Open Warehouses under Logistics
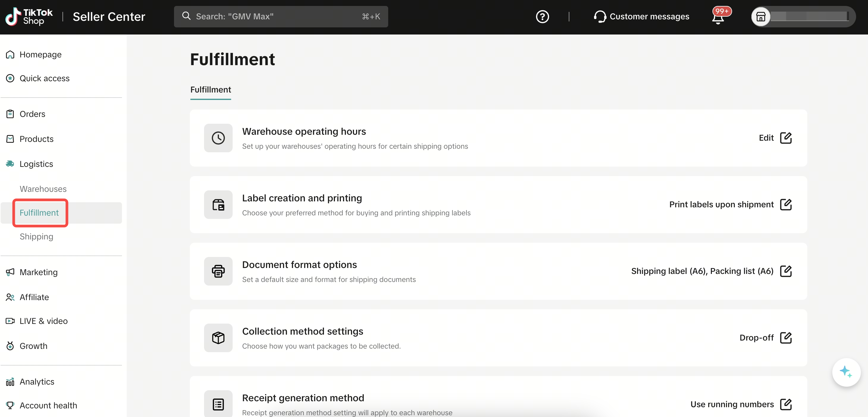868x417 pixels. click(x=43, y=189)
